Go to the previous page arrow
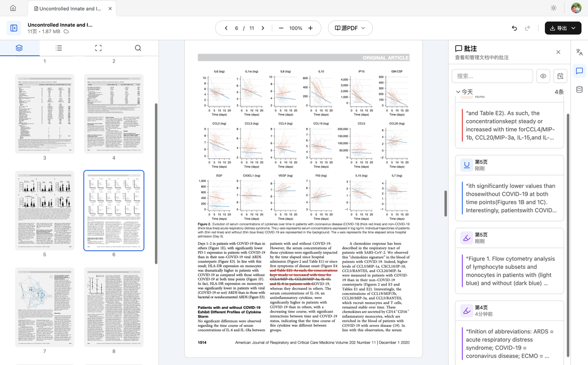The image size is (588, 365). coord(226,28)
